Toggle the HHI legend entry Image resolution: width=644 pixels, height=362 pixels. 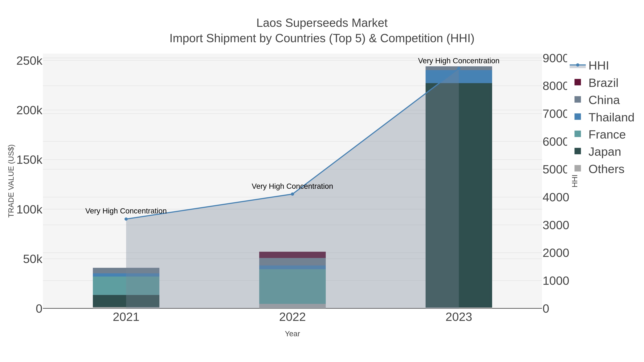[589, 66]
